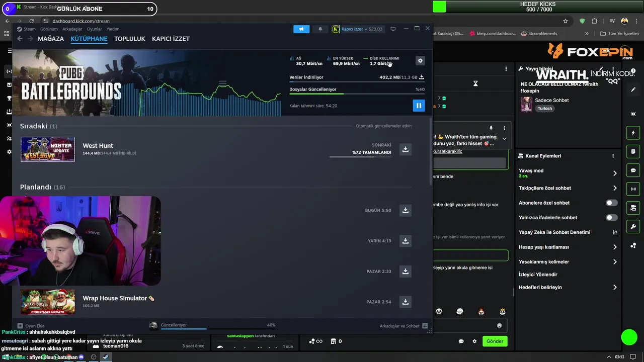
Task: Click broadcast signal icon in Kick sidebar
Action: point(633,189)
